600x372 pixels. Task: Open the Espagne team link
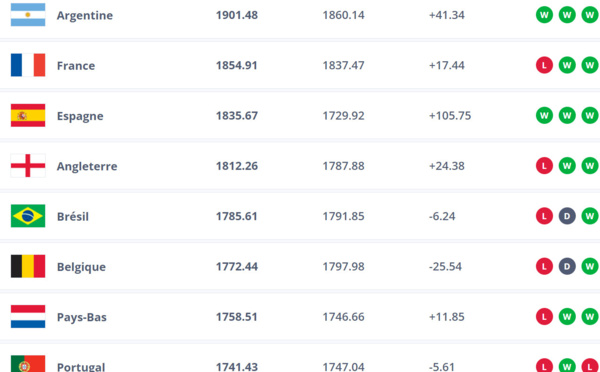(80, 116)
